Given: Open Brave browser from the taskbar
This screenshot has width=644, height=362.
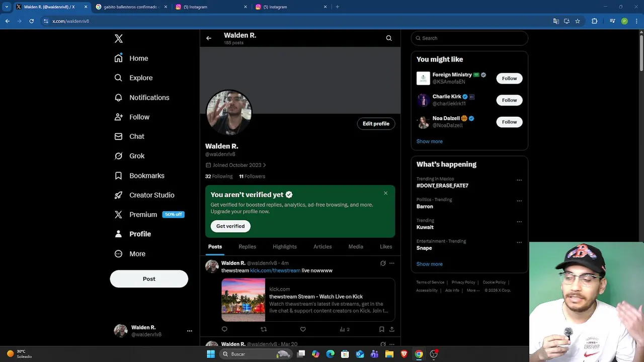Looking at the screenshot, I should click(x=404, y=354).
